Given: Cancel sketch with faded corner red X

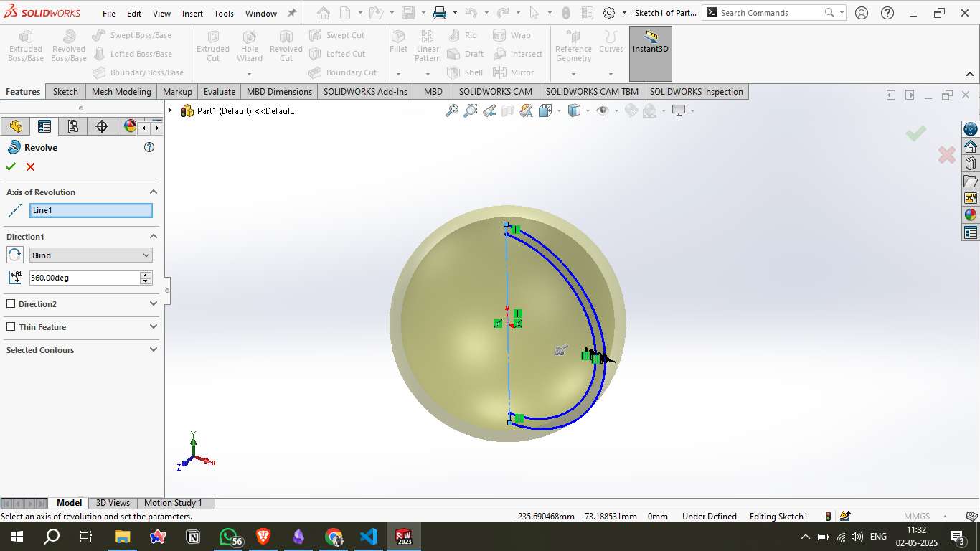Looking at the screenshot, I should (947, 154).
